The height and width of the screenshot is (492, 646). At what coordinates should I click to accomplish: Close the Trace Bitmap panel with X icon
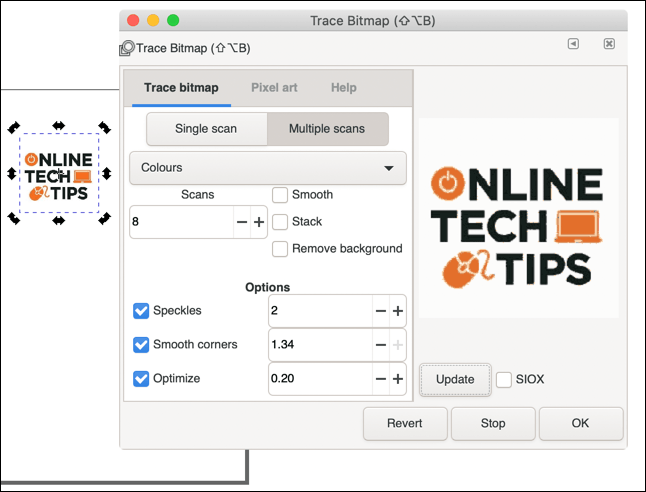click(609, 44)
